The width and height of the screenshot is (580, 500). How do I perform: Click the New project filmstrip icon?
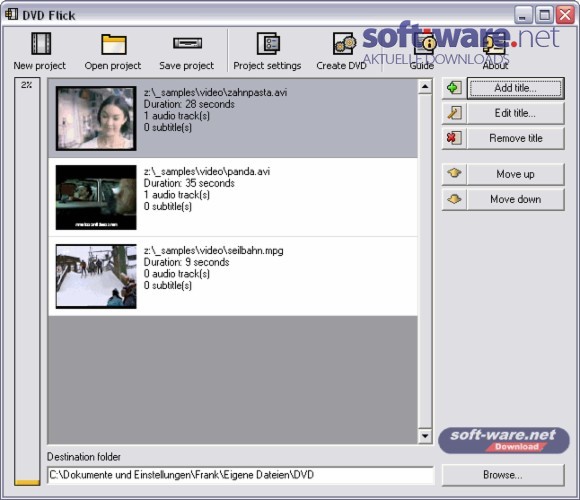[41, 43]
